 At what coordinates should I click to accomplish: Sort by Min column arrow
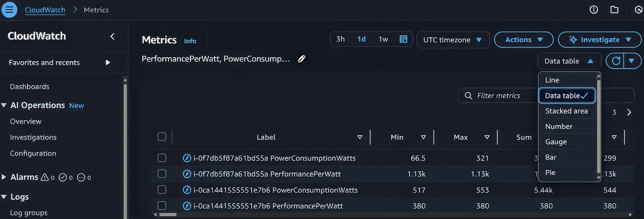pos(423,137)
